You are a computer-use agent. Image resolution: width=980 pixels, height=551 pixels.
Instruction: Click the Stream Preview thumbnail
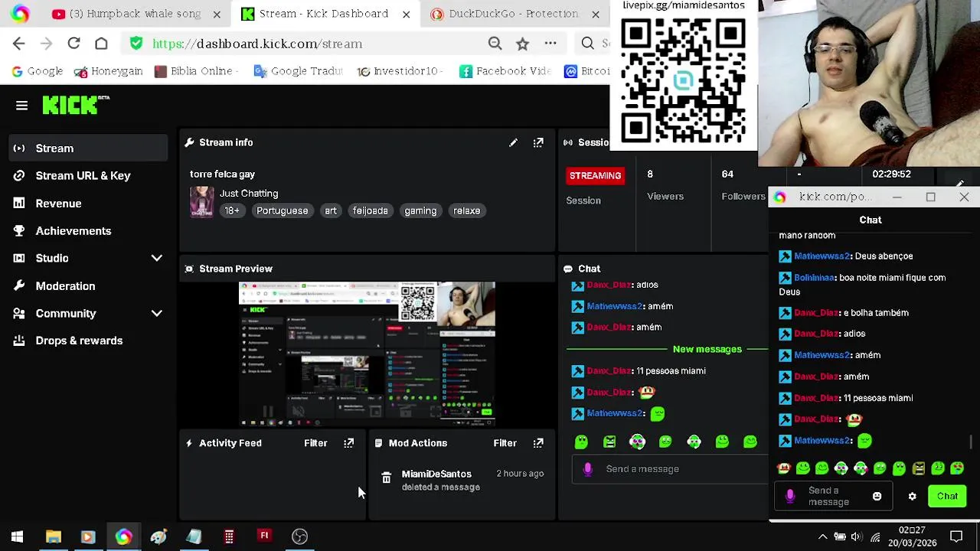coord(367,354)
